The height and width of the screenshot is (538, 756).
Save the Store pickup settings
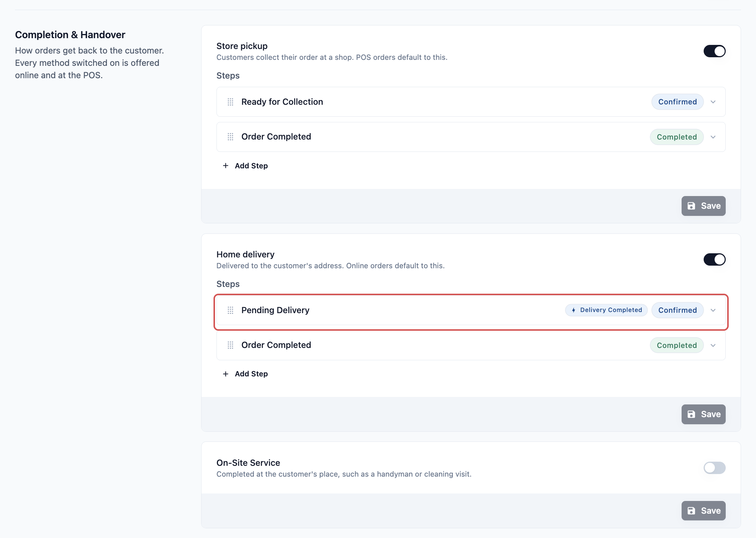click(x=703, y=206)
